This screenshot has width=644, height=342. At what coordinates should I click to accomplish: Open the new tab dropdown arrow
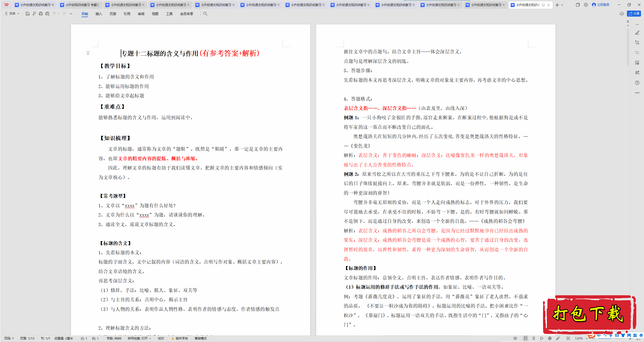click(x=562, y=5)
